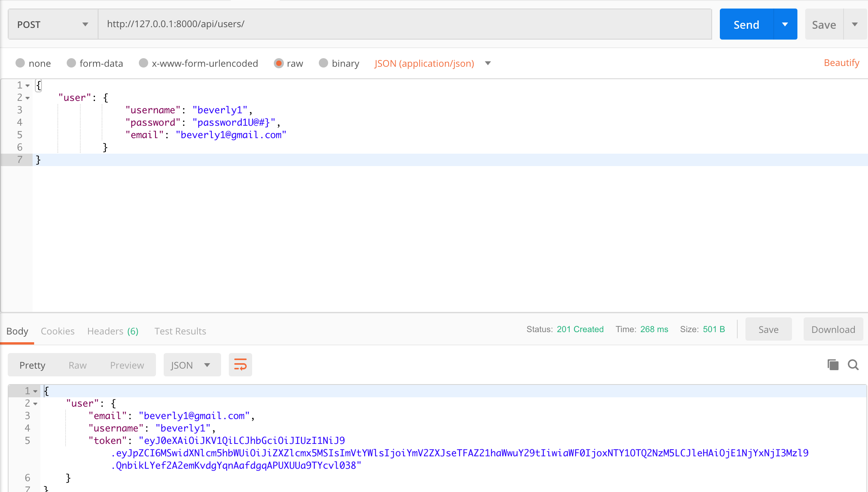Switch response view to Preview mode

[x=127, y=365]
